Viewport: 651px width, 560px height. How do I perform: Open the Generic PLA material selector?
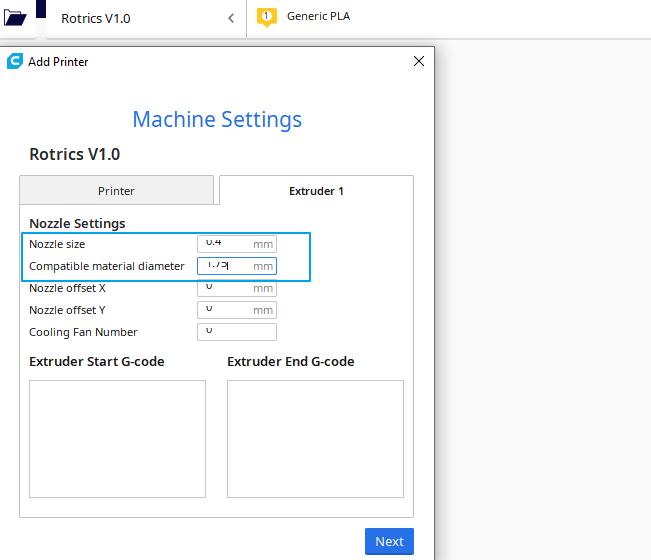318,16
